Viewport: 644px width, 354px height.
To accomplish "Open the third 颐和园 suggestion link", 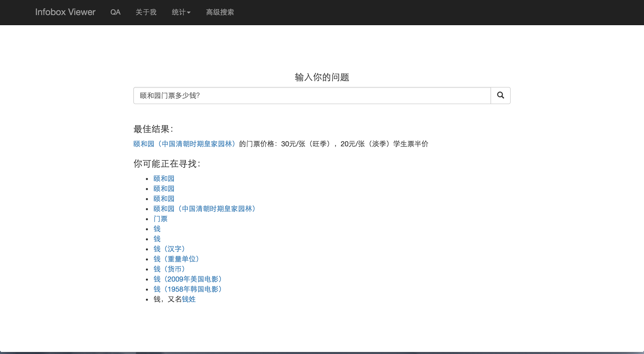I will coord(164,199).
